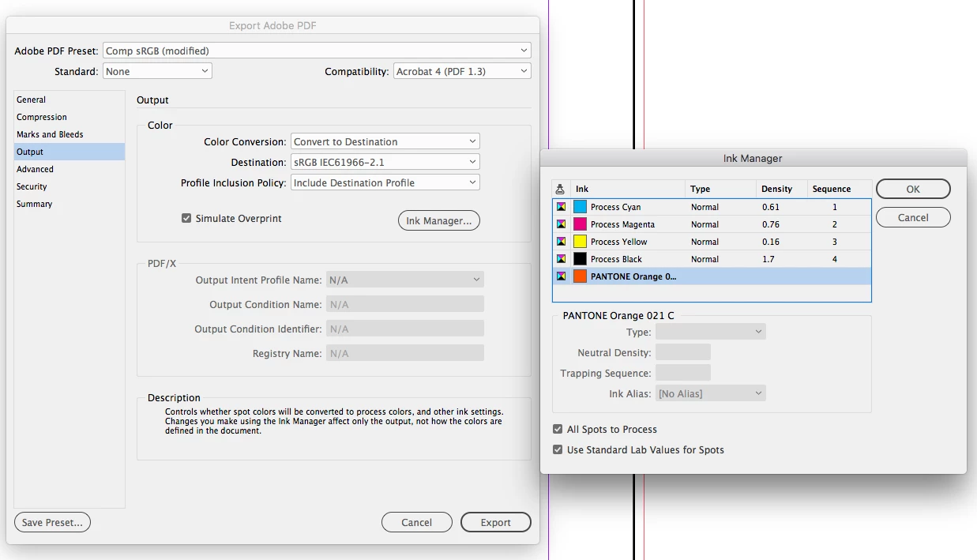Image resolution: width=977 pixels, height=560 pixels.
Task: Select the Process Magenta ink row
Action: (x=712, y=224)
